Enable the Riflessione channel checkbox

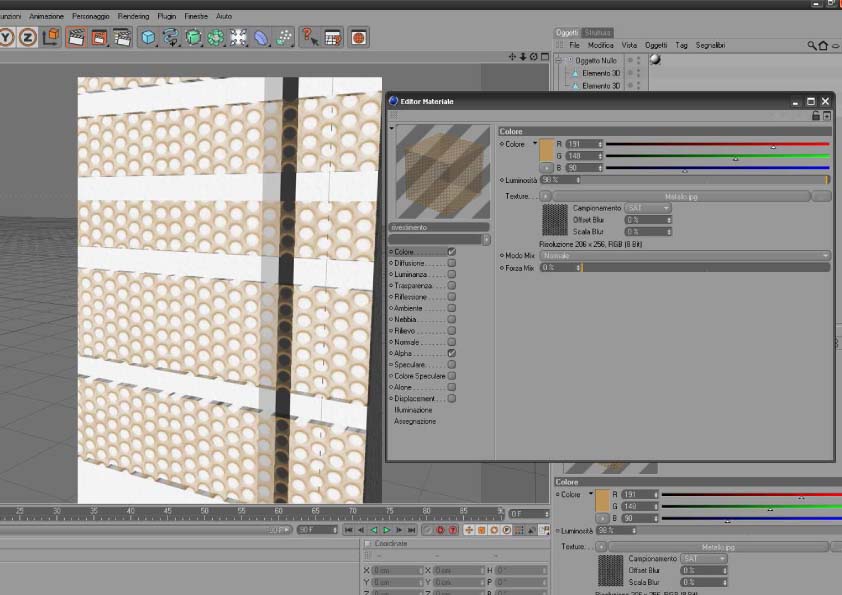point(452,297)
